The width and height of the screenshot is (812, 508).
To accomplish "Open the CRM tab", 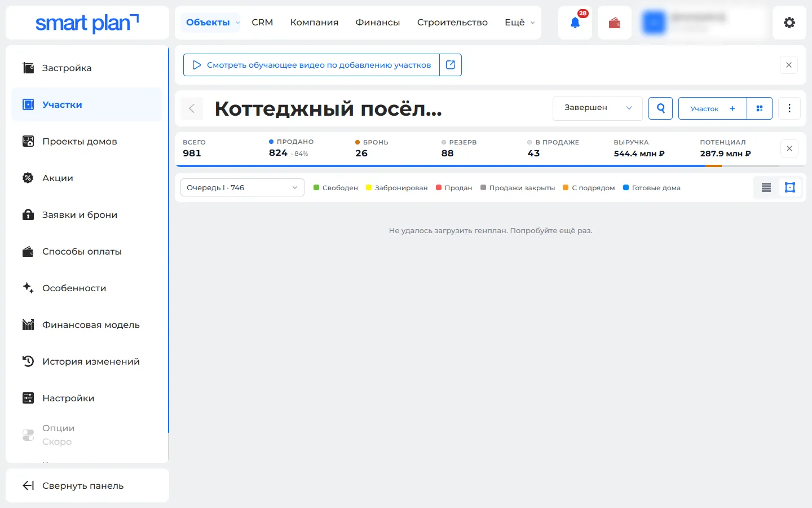I will coord(262,23).
